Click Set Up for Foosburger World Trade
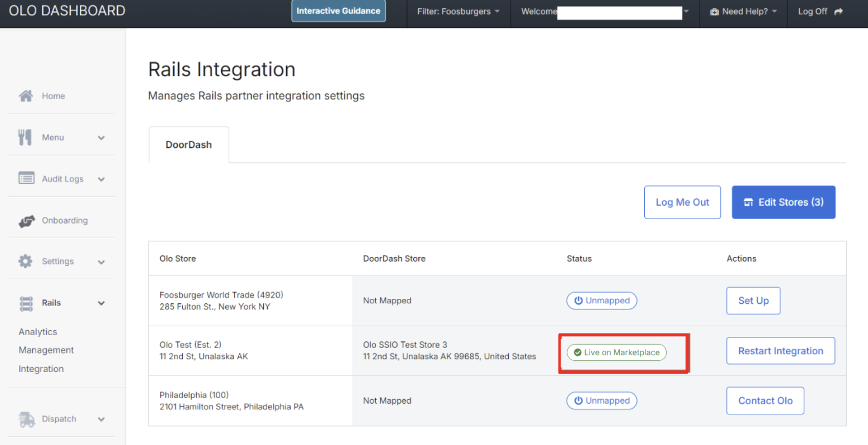This screenshot has width=868, height=445. pos(753,301)
